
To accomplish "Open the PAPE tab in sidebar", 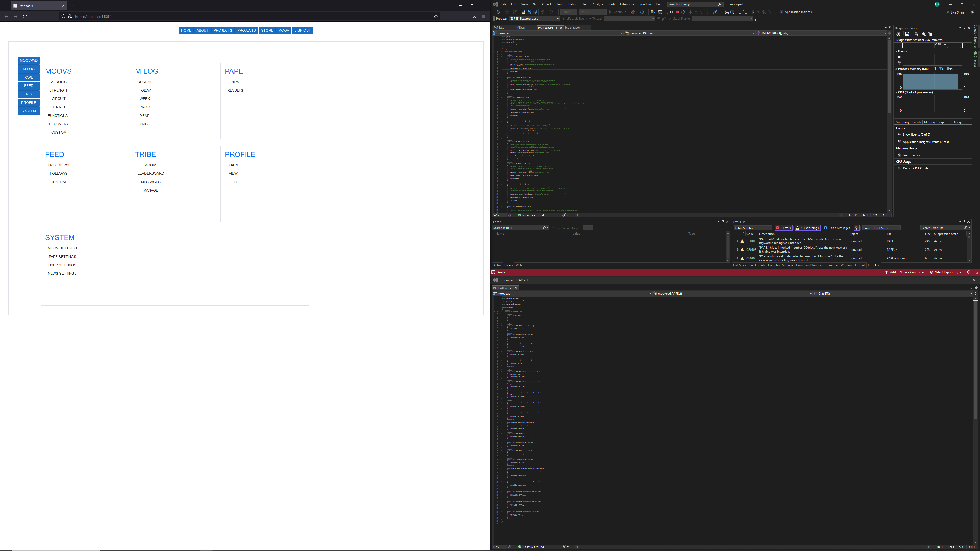I will click(x=28, y=77).
